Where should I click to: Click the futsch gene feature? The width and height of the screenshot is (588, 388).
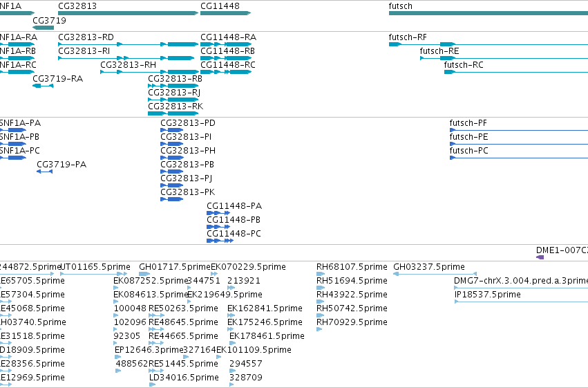click(x=489, y=13)
